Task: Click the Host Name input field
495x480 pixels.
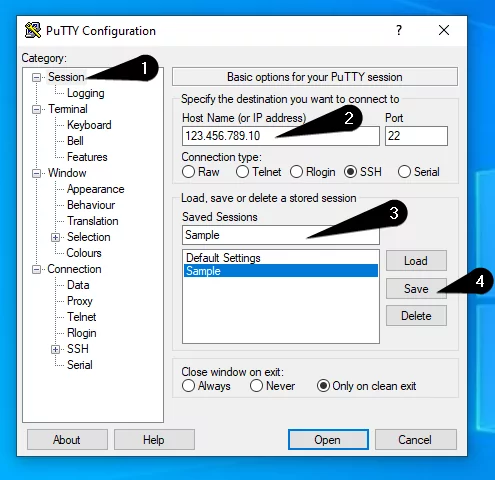Action: point(281,136)
